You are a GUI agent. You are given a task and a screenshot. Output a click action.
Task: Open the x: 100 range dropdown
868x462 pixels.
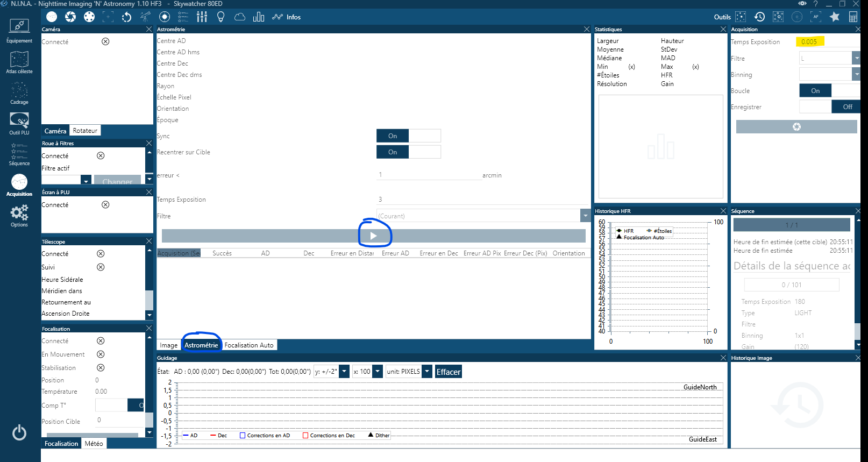click(x=378, y=371)
